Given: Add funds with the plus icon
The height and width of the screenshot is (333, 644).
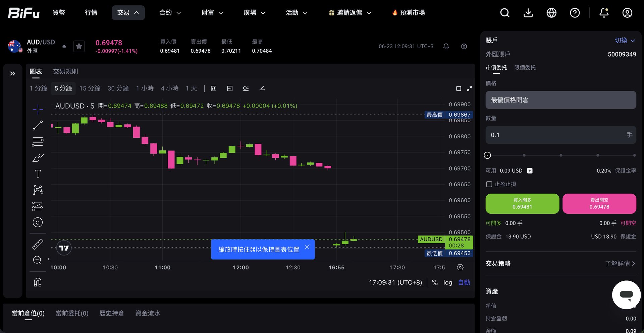Looking at the screenshot, I should [x=530, y=171].
